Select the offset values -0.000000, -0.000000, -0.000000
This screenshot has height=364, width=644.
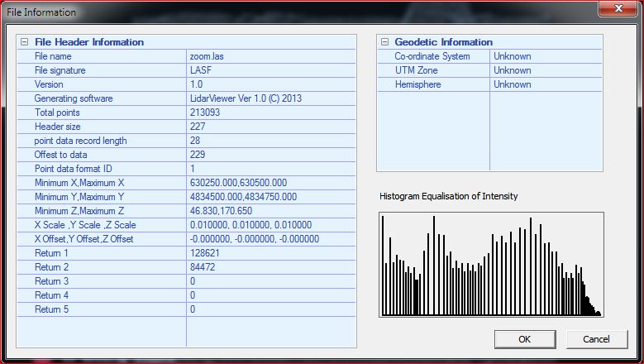click(255, 239)
